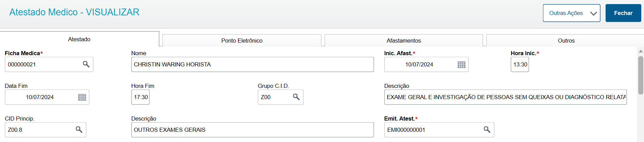
Task: Click the scrollbar up arrow
Action: click(x=641, y=51)
